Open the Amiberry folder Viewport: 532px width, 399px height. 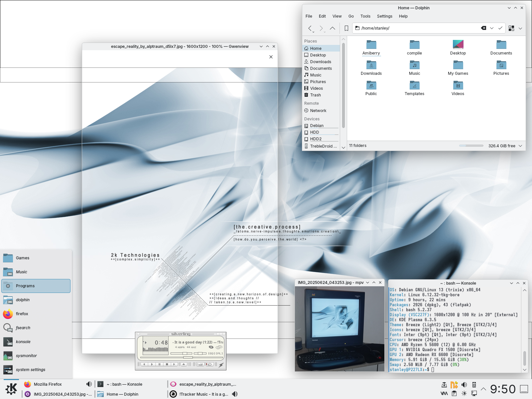point(371,48)
